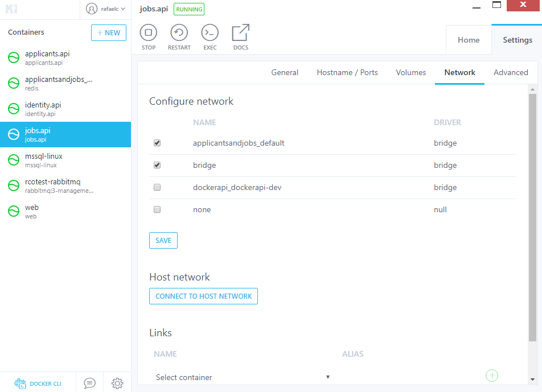
Task: Stop the jobs.api container
Action: coord(148,33)
